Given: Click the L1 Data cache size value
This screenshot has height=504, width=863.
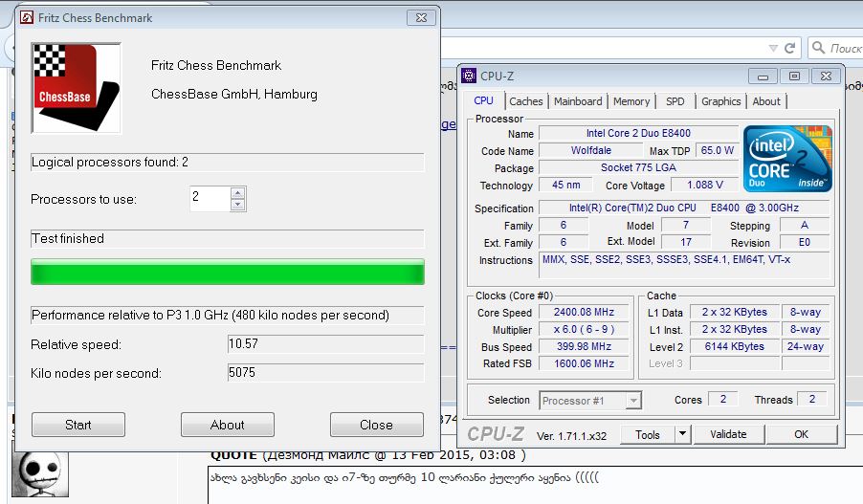Looking at the screenshot, I should click(x=734, y=312).
